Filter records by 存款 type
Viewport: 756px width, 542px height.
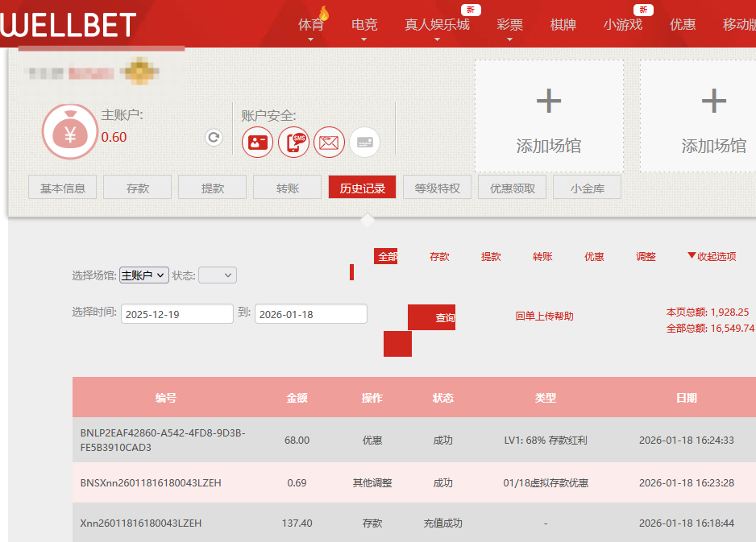[x=439, y=256]
